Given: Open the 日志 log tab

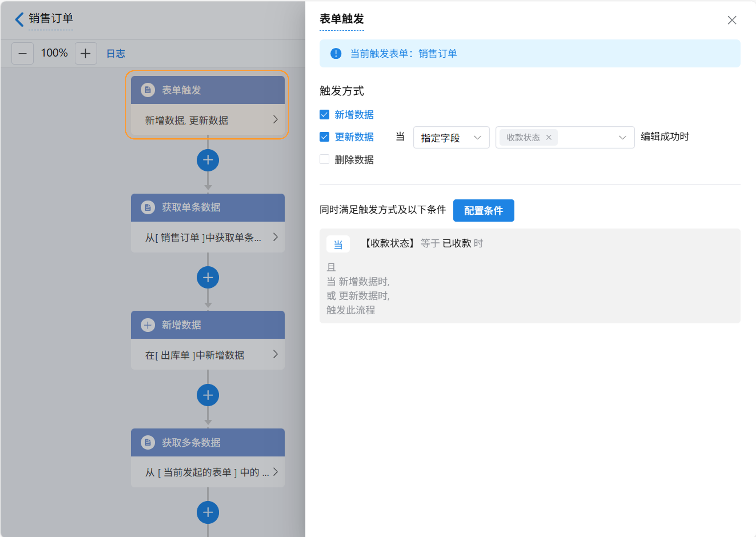Looking at the screenshot, I should click(x=116, y=54).
